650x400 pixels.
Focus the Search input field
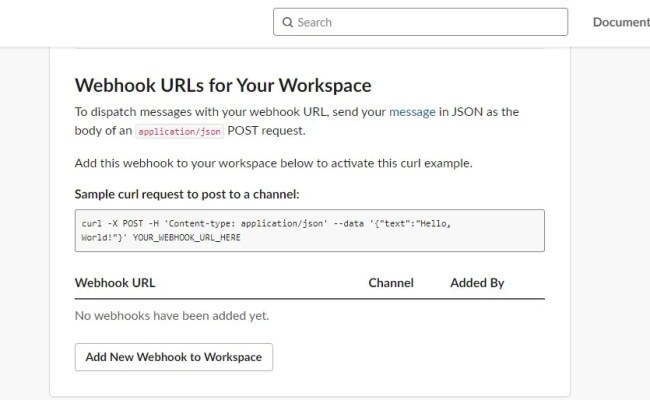click(420, 22)
